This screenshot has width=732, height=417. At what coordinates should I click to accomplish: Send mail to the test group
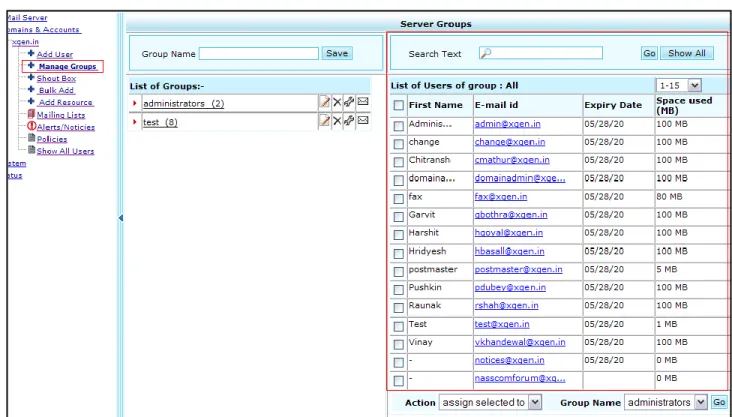pyautogui.click(x=363, y=120)
